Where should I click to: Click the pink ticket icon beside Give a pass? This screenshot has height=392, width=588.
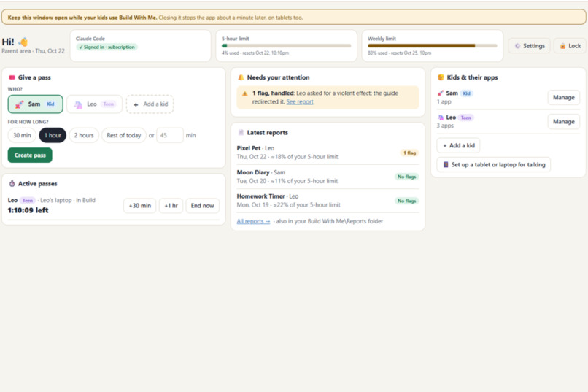pos(12,77)
